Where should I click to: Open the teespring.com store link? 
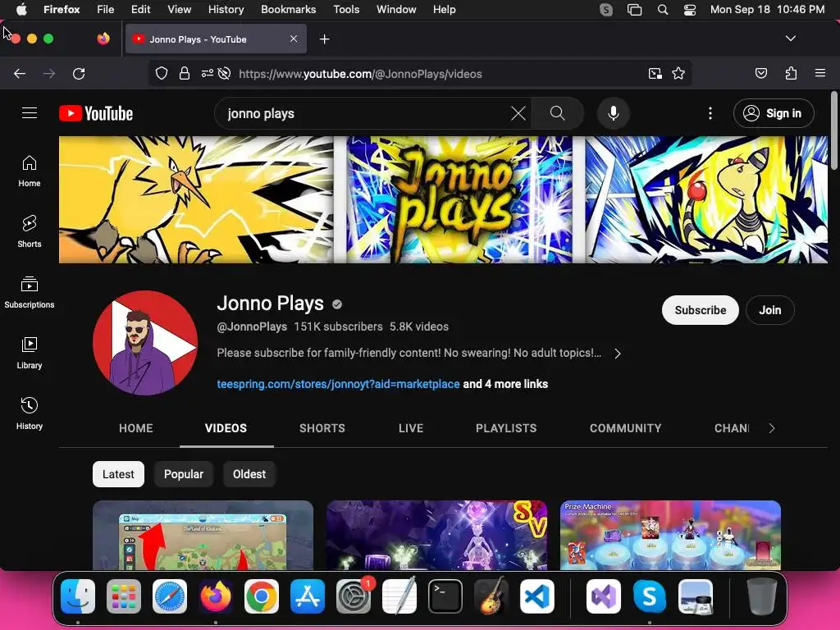338,384
